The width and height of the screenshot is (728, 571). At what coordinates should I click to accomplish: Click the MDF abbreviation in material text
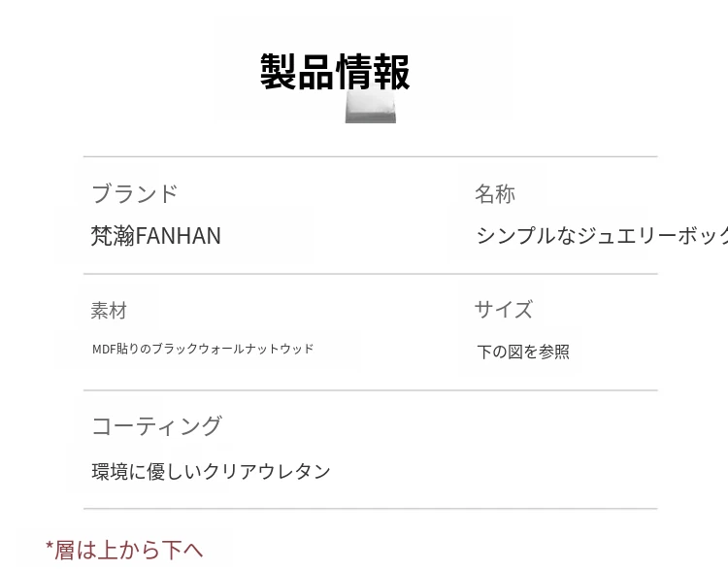point(104,349)
